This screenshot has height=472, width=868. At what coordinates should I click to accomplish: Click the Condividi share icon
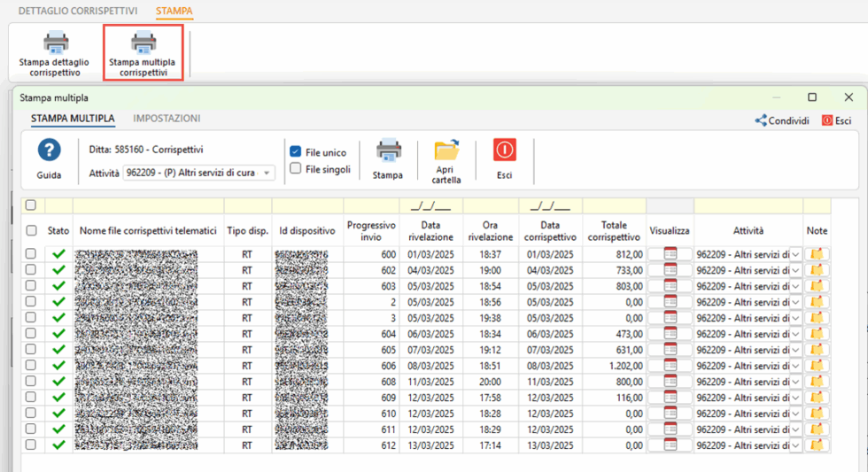point(761,120)
